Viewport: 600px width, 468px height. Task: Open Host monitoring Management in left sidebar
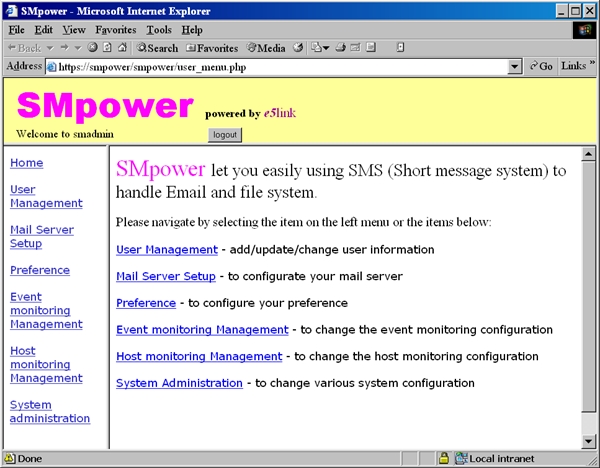(45, 364)
